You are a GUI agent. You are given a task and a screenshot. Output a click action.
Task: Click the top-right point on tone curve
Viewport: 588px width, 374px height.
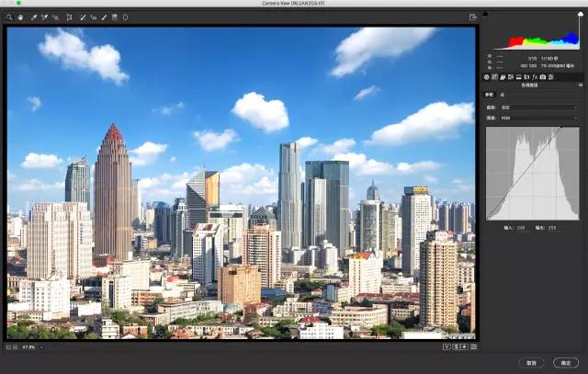coord(560,129)
